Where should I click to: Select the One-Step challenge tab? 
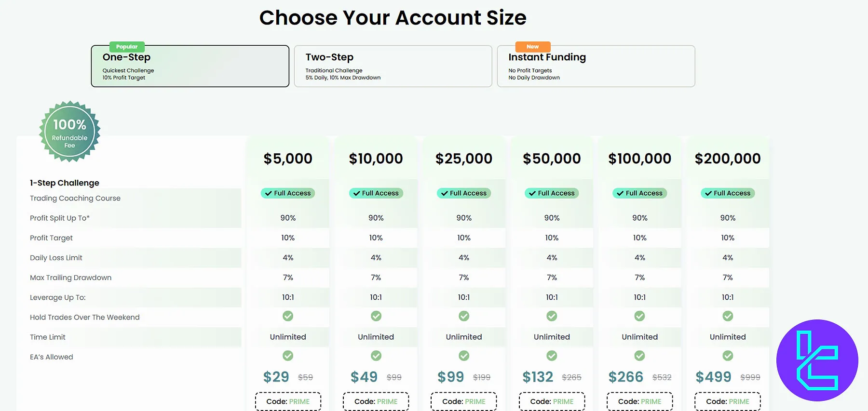(x=190, y=66)
